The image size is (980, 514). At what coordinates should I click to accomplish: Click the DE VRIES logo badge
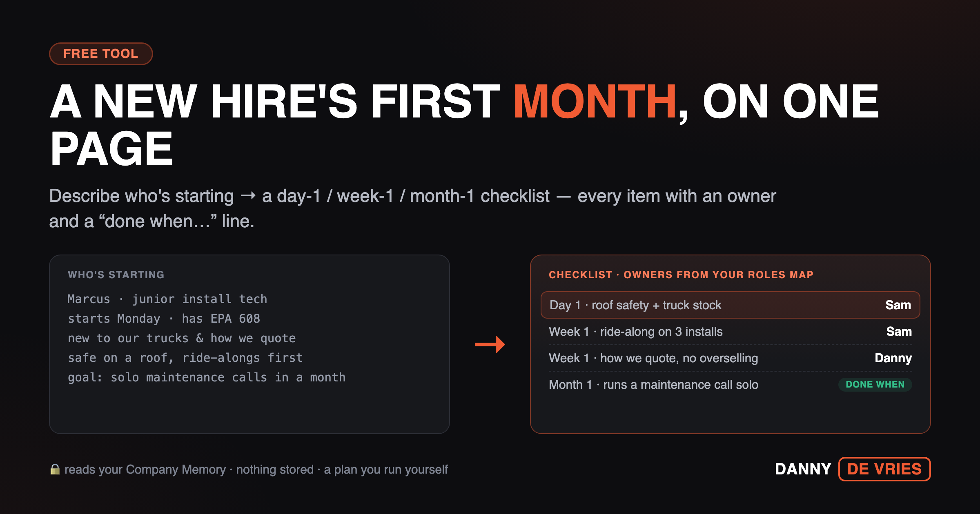click(884, 469)
